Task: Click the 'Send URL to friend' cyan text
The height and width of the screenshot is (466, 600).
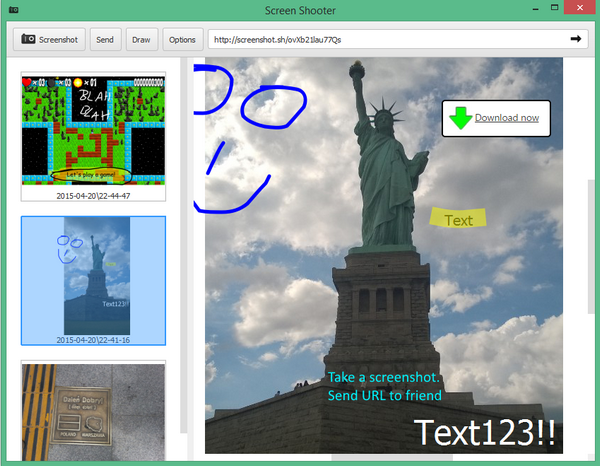Action: (385, 395)
